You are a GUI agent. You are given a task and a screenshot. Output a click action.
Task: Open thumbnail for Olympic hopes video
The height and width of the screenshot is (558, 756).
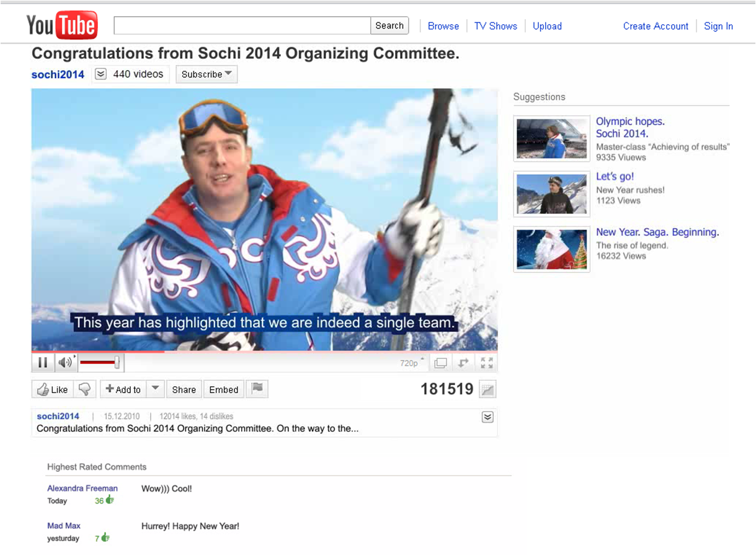(551, 139)
